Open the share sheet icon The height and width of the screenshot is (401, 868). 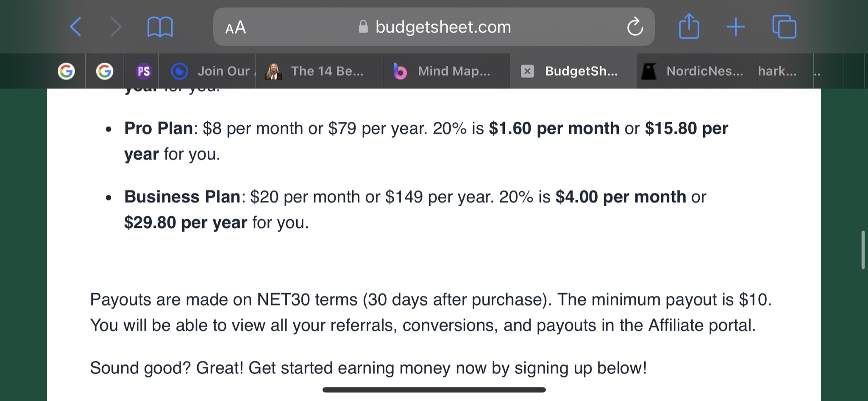point(689,26)
